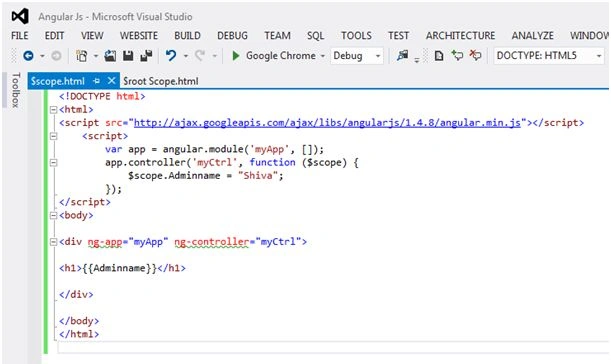Open the SQL menu
Screen dimensions: 611x364
pyautogui.click(x=315, y=35)
